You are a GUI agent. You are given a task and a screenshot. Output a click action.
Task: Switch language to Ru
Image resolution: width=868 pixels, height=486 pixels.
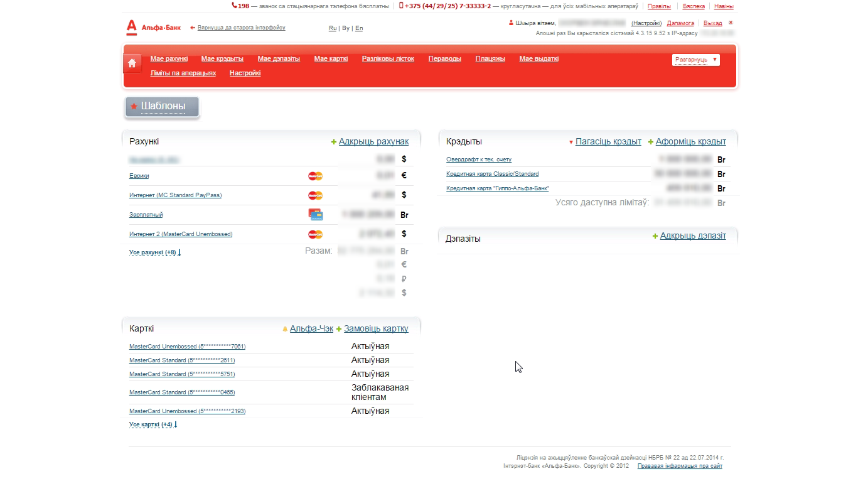(x=333, y=28)
